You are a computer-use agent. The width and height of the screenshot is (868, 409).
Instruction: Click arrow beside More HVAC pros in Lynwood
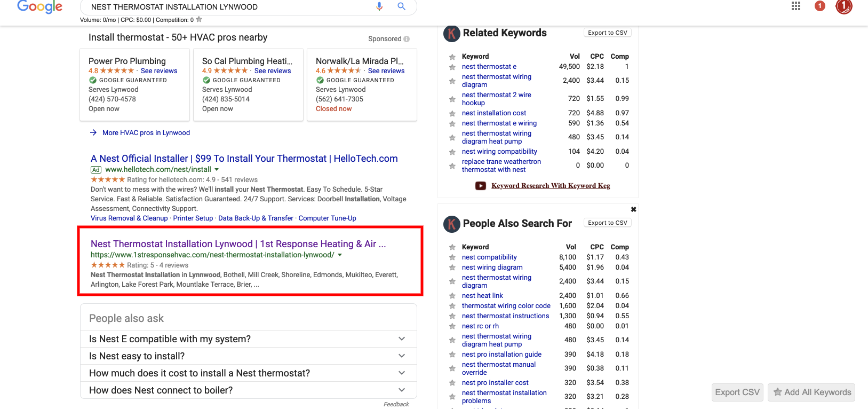93,132
